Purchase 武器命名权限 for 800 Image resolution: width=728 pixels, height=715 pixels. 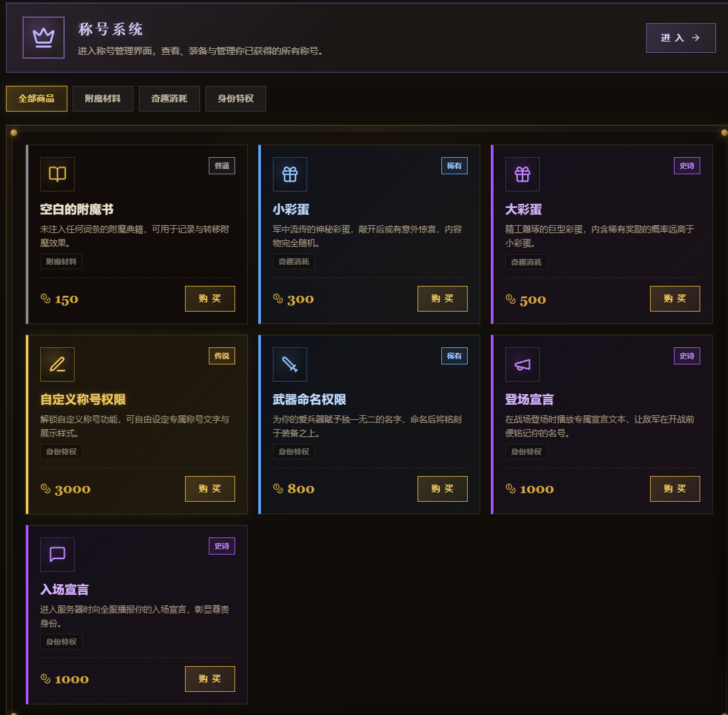[443, 489]
